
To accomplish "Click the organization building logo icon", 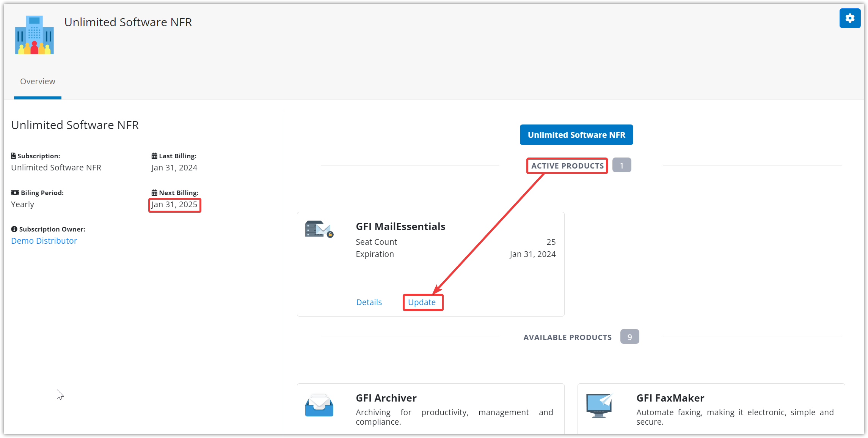I will 34,35.
